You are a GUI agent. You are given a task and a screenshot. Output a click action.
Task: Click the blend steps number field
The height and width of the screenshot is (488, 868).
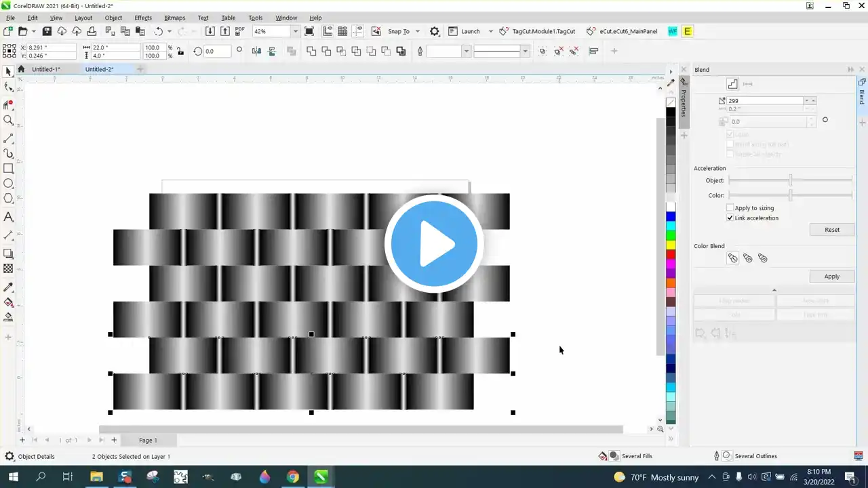click(765, 101)
